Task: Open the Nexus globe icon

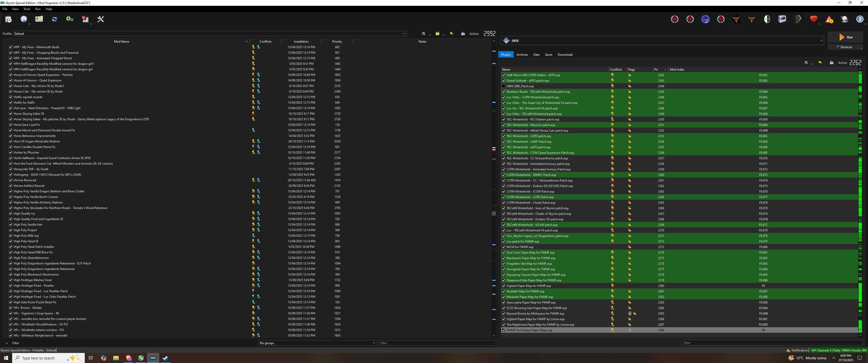Action: [23, 19]
